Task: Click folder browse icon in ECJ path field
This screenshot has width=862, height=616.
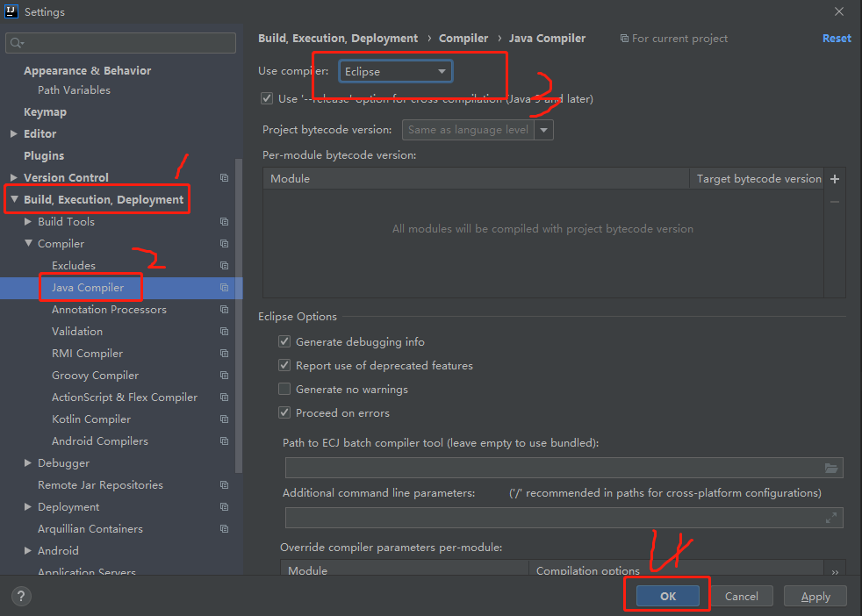Action: 831,468
